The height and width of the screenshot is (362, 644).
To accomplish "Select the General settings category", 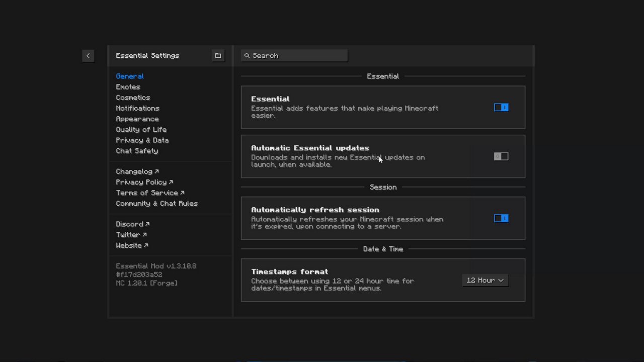I will point(130,76).
